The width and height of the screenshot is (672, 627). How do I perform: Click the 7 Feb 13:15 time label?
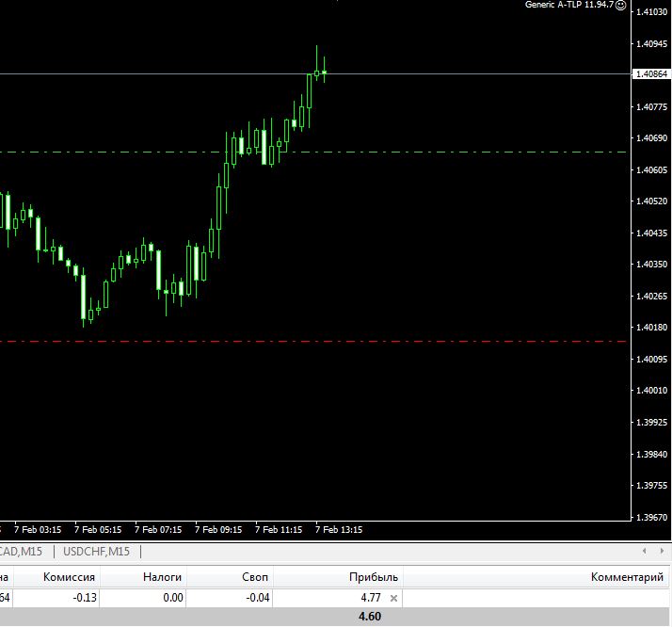339,530
